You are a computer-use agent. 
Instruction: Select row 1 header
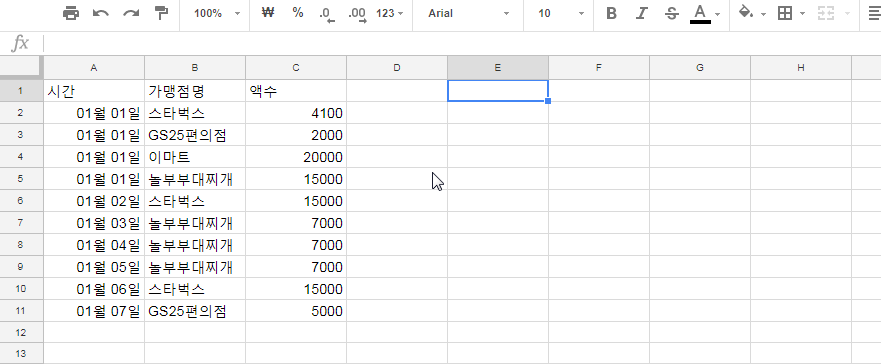coord(21,91)
